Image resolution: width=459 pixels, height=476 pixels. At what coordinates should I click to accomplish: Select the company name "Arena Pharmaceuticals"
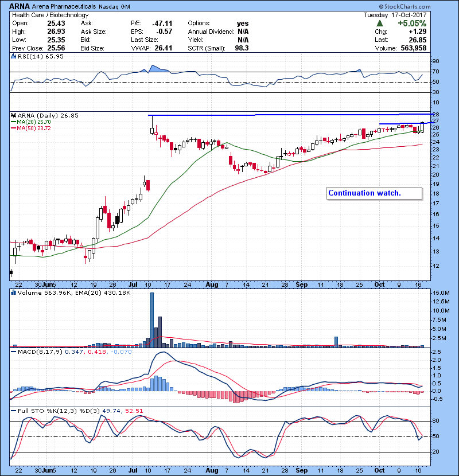[x=64, y=6]
